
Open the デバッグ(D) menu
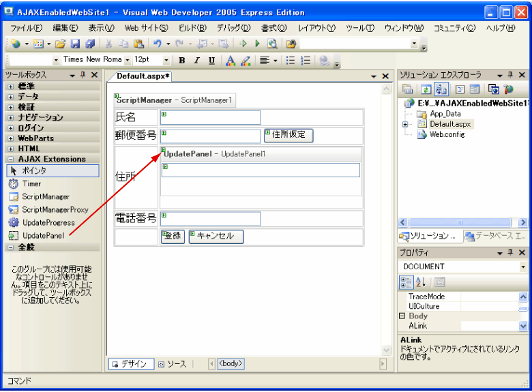click(x=233, y=28)
